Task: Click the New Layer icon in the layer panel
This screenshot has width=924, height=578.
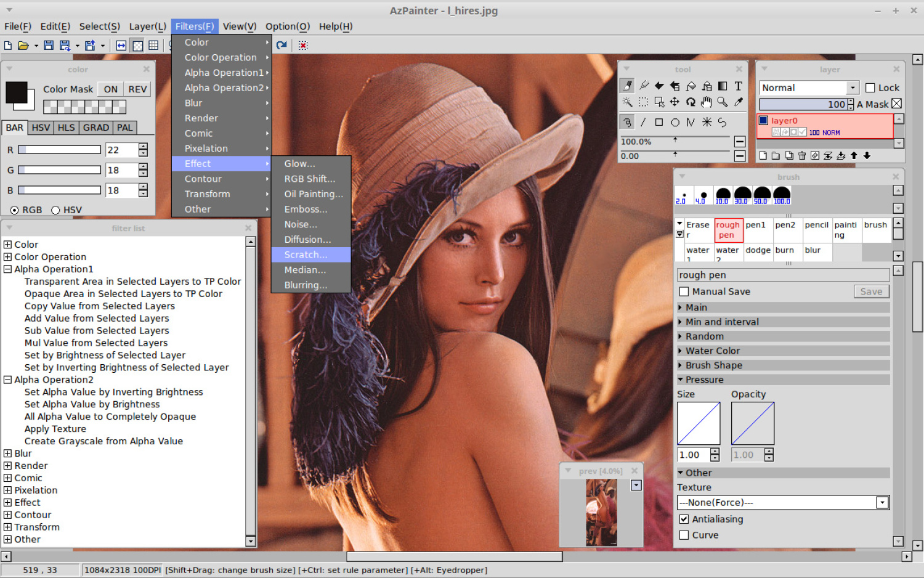Action: coord(763,156)
